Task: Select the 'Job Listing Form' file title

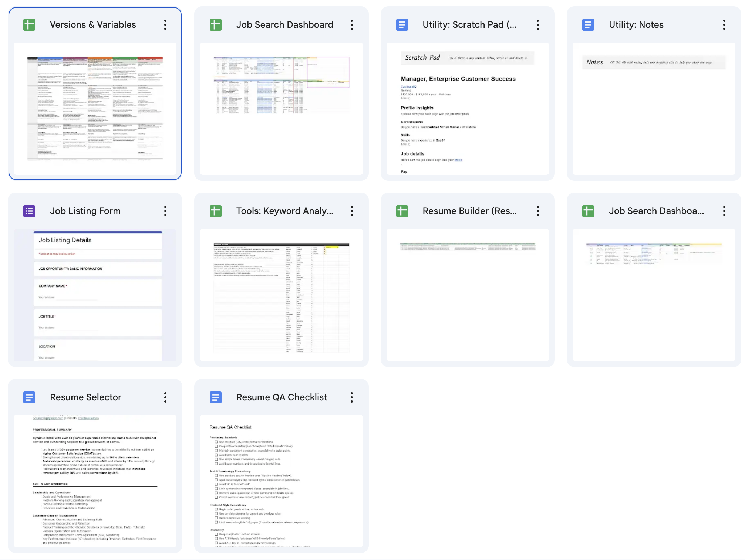Action: 85,211
